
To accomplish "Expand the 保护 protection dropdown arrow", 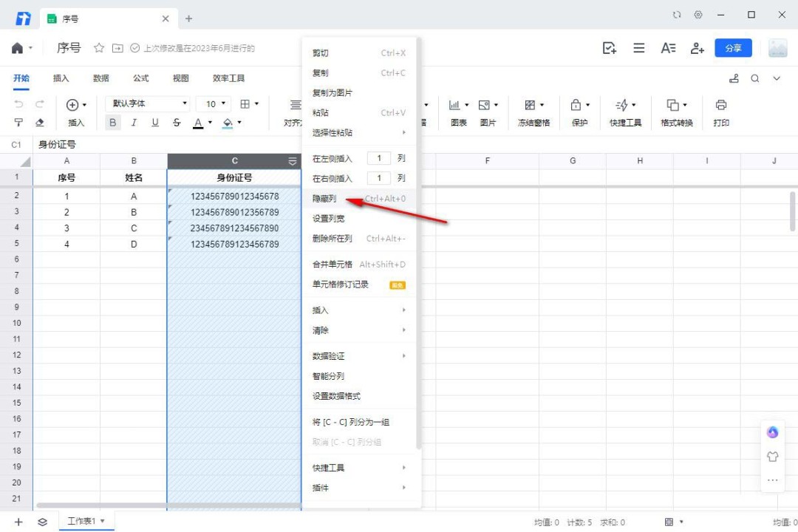I will click(587, 106).
